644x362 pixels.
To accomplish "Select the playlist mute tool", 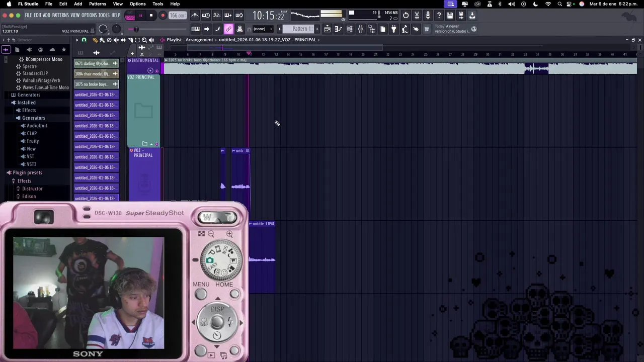I will click(116, 40).
